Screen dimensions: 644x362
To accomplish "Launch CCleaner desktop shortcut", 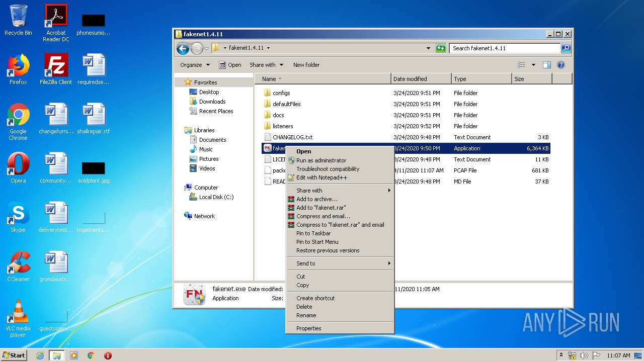I will coord(18,266).
